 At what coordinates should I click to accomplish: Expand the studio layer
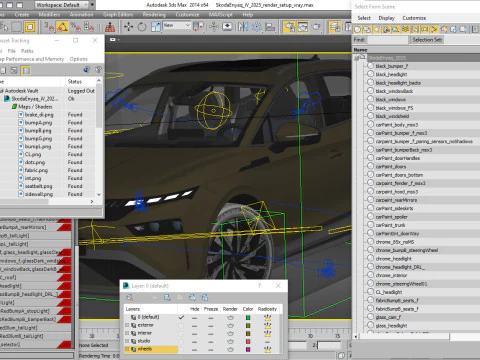(127, 341)
